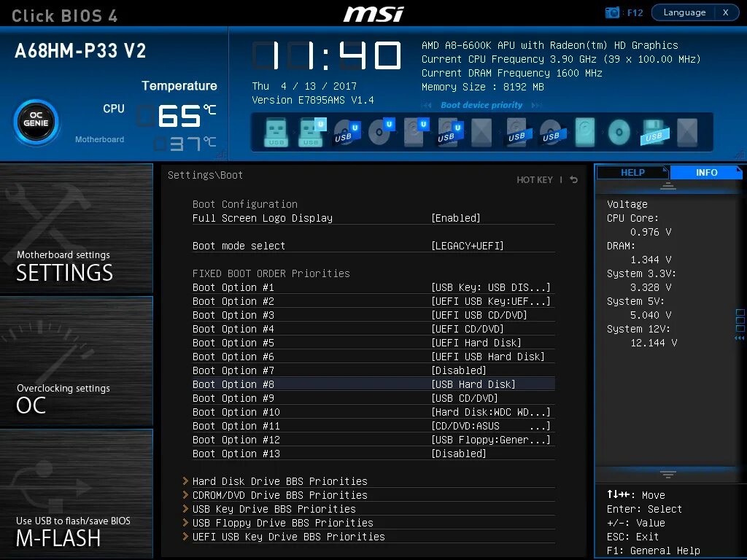Click the Memory Size : 8192 MB line

[x=483, y=87]
